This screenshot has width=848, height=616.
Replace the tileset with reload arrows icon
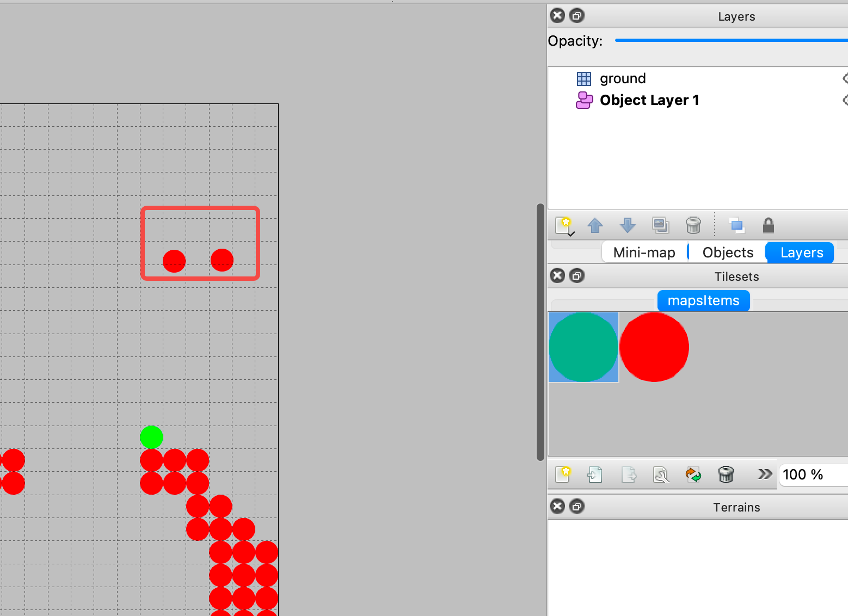693,475
